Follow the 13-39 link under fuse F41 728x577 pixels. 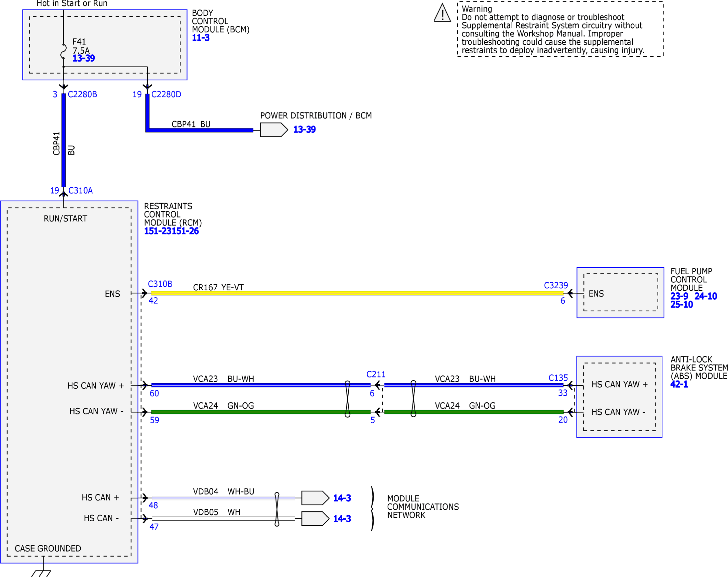(x=84, y=58)
